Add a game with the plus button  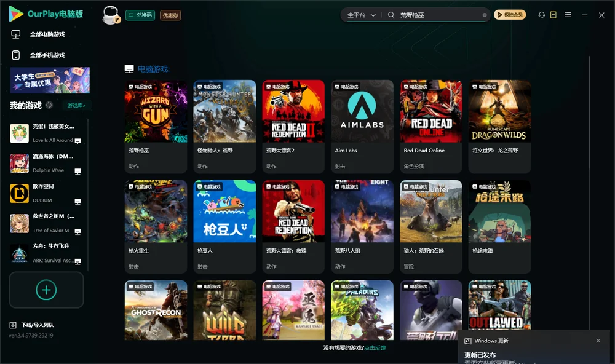click(46, 290)
